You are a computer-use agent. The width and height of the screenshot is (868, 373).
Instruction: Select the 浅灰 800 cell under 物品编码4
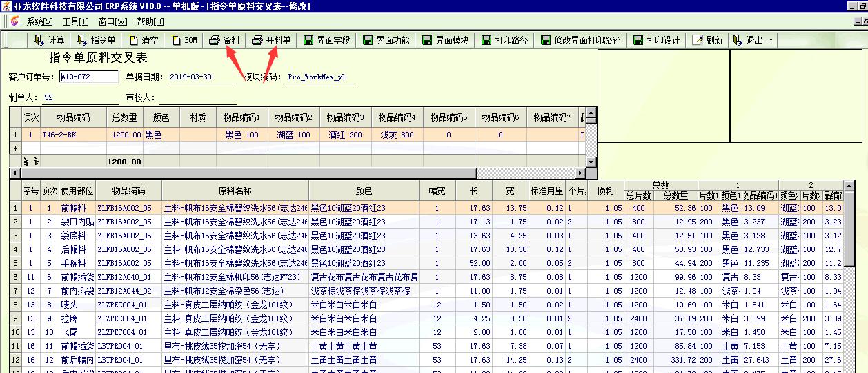[x=397, y=135]
